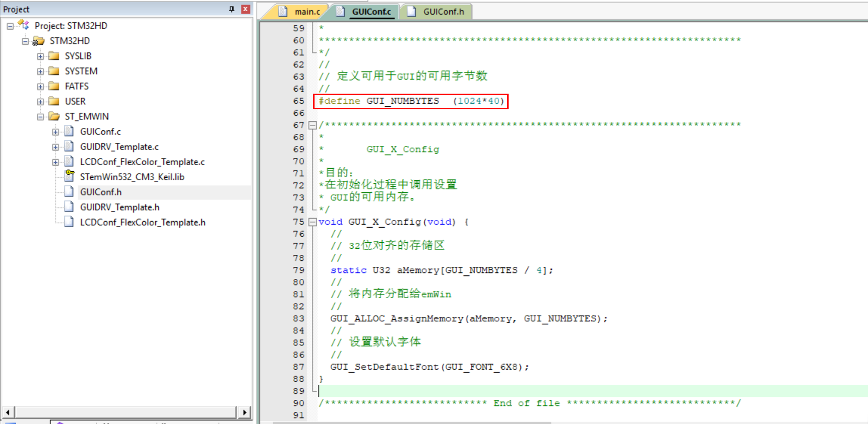Viewport: 868px width, 424px height.
Task: Click the project panel horizontal scrollbar track
Action: (x=126, y=412)
